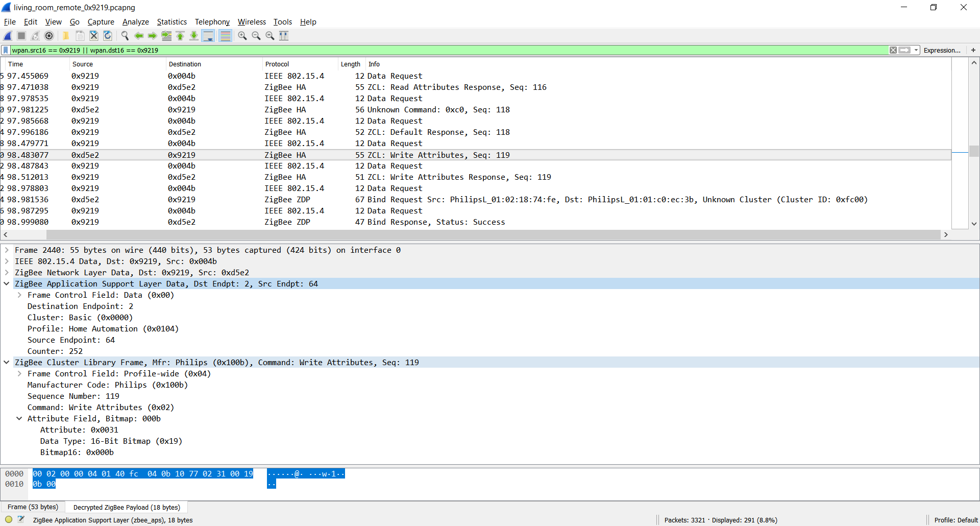Click the capture file properties status icon
The image size is (980, 526).
tap(21, 520)
